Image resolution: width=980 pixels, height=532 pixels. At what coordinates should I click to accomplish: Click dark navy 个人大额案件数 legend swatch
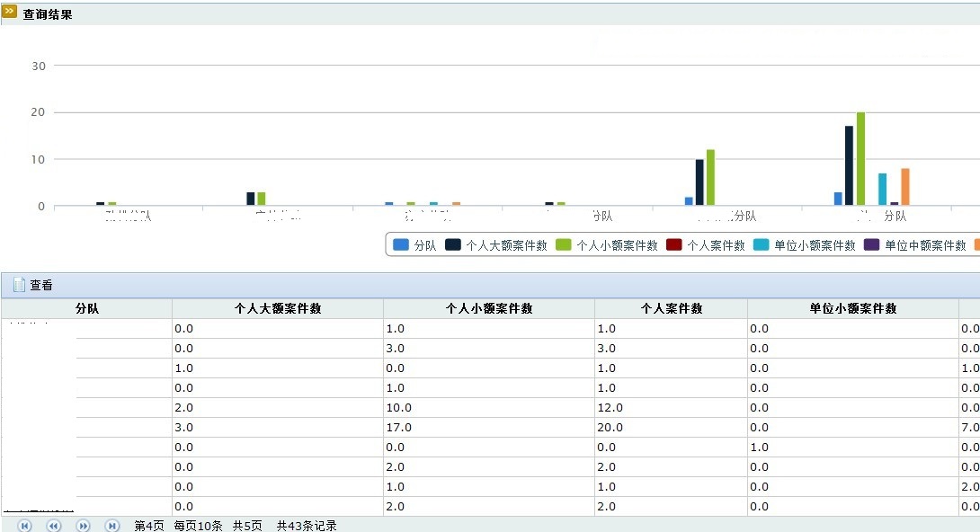click(452, 244)
